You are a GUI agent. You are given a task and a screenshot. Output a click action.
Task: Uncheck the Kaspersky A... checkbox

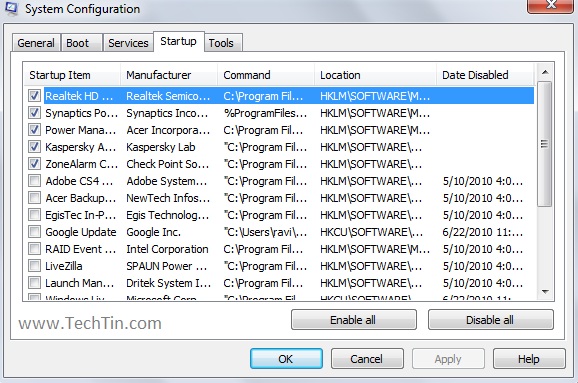pos(34,147)
